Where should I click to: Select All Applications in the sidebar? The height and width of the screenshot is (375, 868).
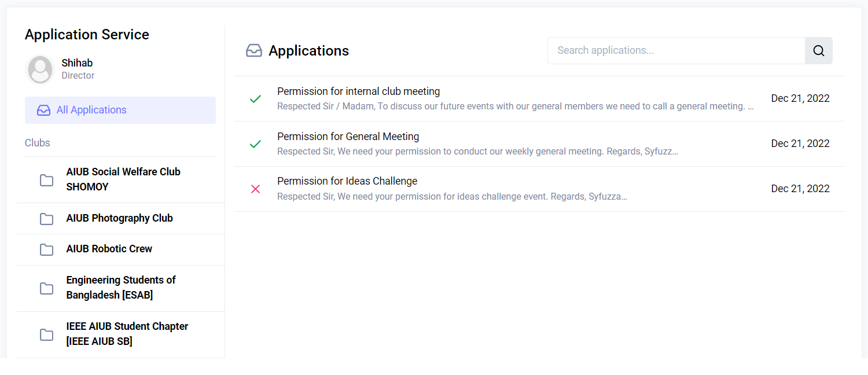pos(120,110)
